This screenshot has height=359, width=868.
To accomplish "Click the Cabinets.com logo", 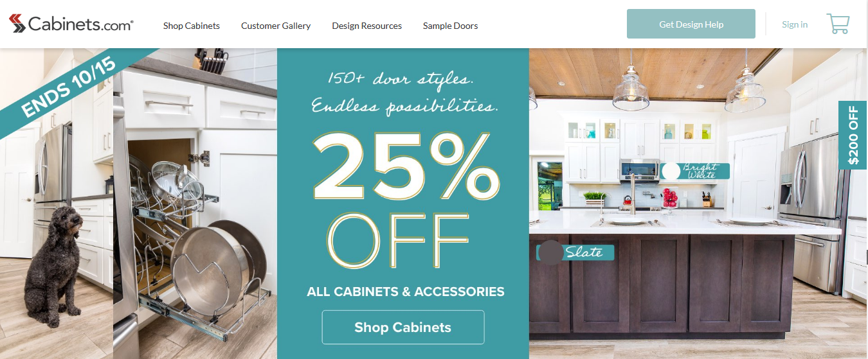I will pyautogui.click(x=71, y=24).
